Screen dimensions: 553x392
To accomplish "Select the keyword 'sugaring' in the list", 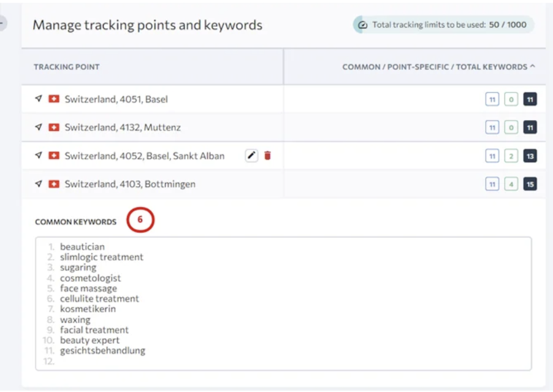I will tap(78, 267).
